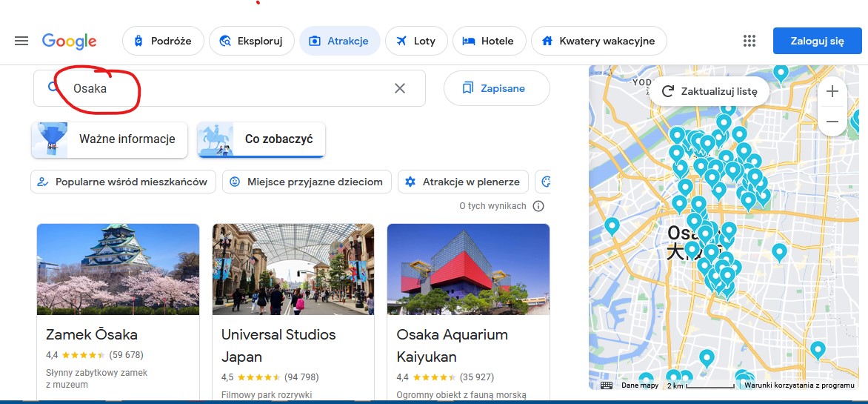868x404 pixels.
Task: Go to the Hotele tab
Action: [490, 41]
